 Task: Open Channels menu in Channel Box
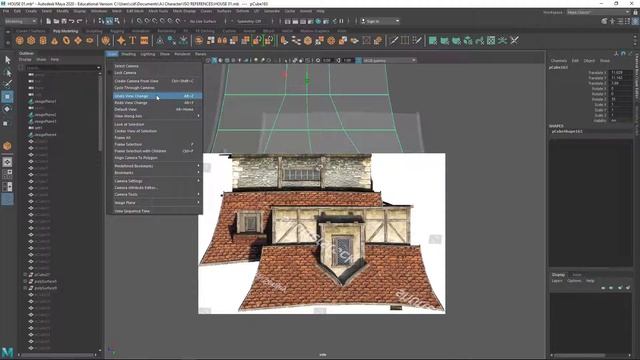pos(559,60)
